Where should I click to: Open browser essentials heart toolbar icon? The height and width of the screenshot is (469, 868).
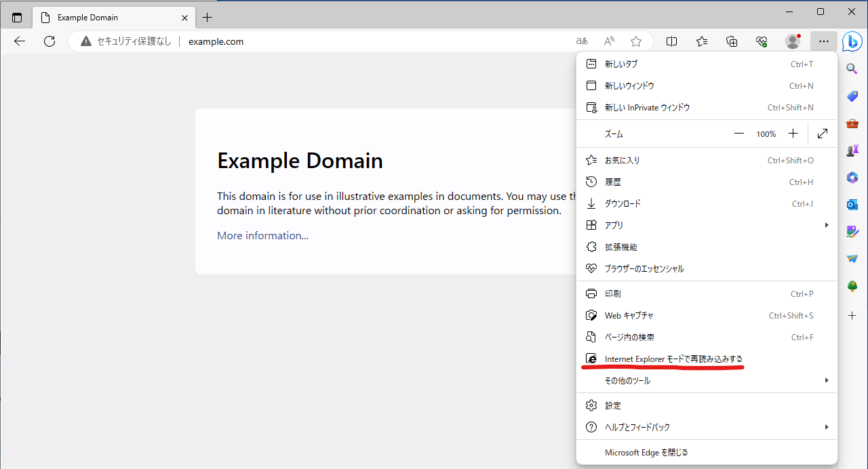[x=762, y=41]
